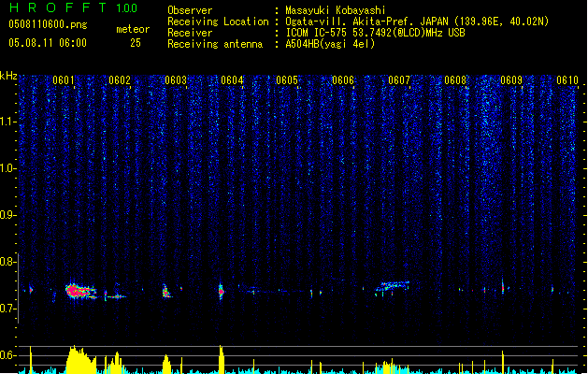This screenshot has width=588, height=374.
Task: Click the 0605 time marker
Action: pyautogui.click(x=287, y=80)
